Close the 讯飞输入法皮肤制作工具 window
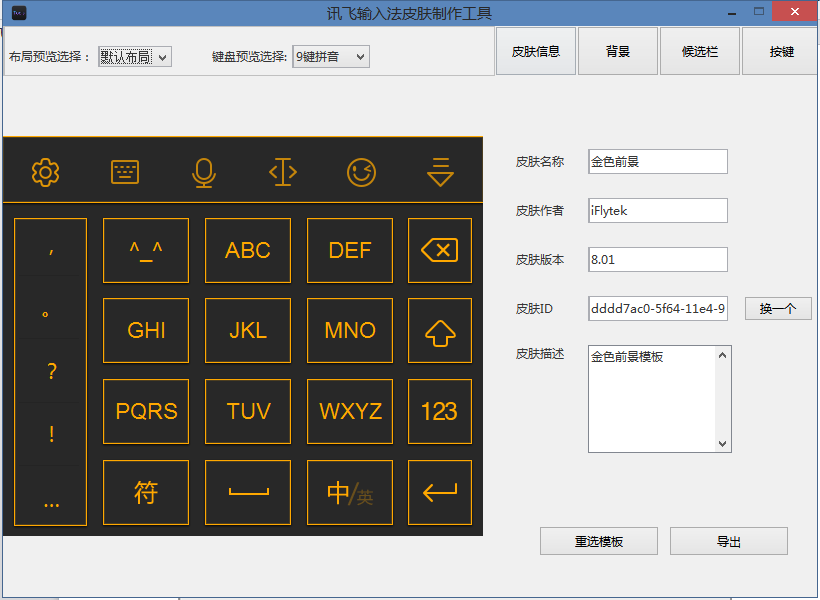The height and width of the screenshot is (600, 820). [x=795, y=12]
